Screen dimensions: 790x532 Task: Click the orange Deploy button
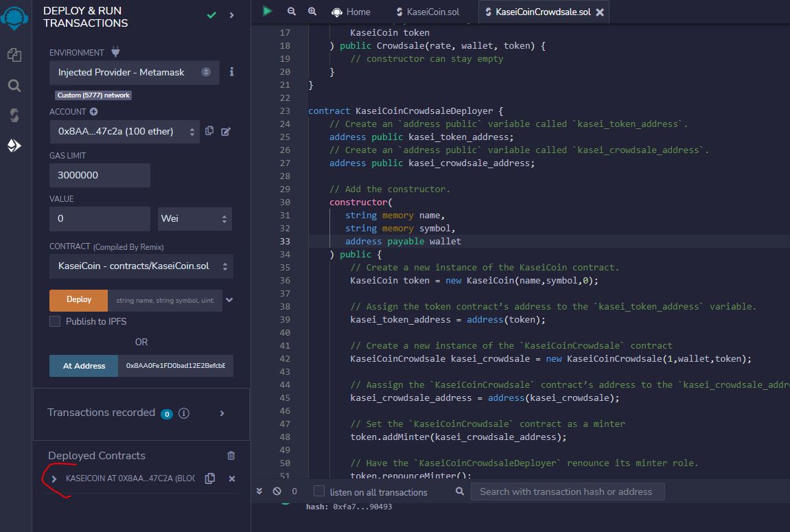(x=78, y=300)
